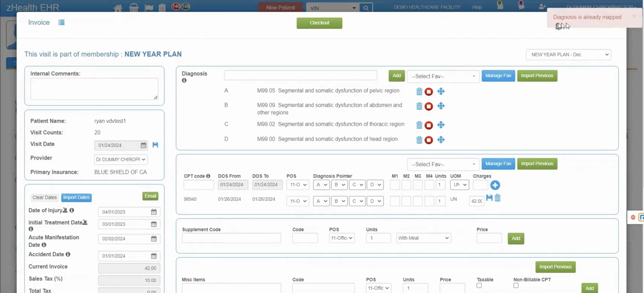
Task: Tick the Non-Billable CPT checkbox
Action: (x=516, y=285)
